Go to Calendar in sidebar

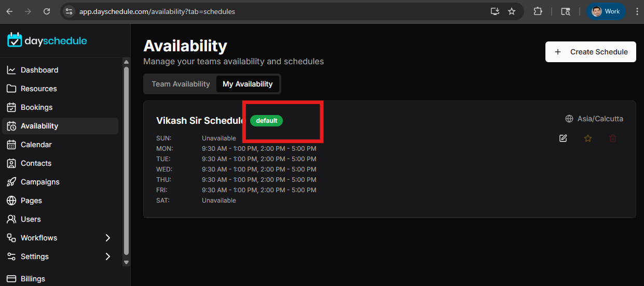coord(36,145)
